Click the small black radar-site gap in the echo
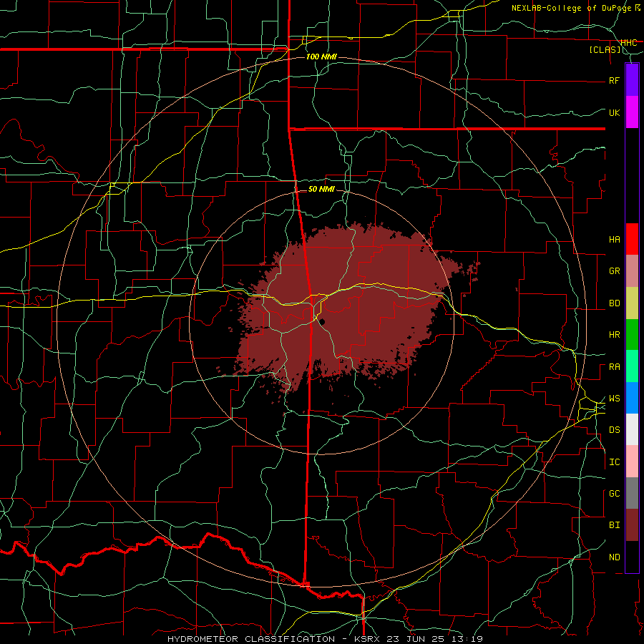 click(323, 321)
